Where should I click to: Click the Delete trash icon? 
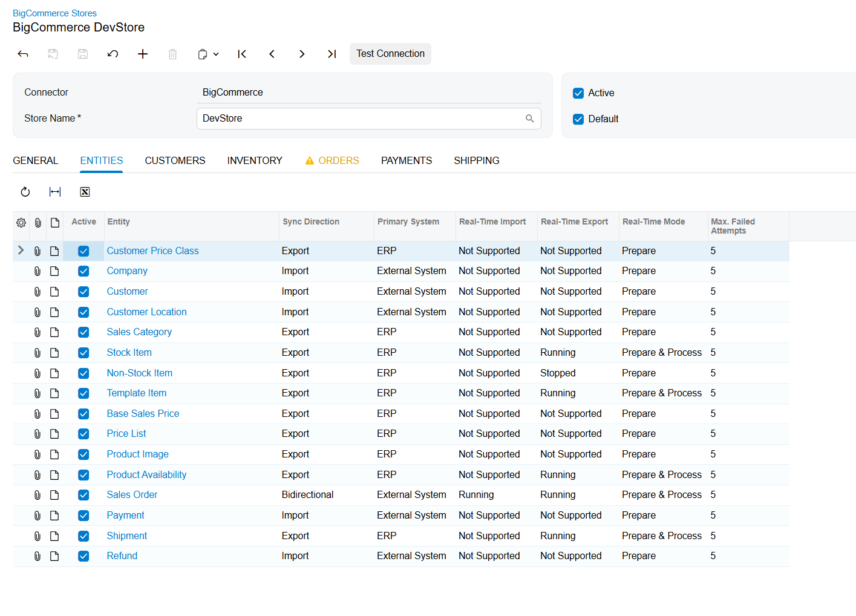click(172, 54)
